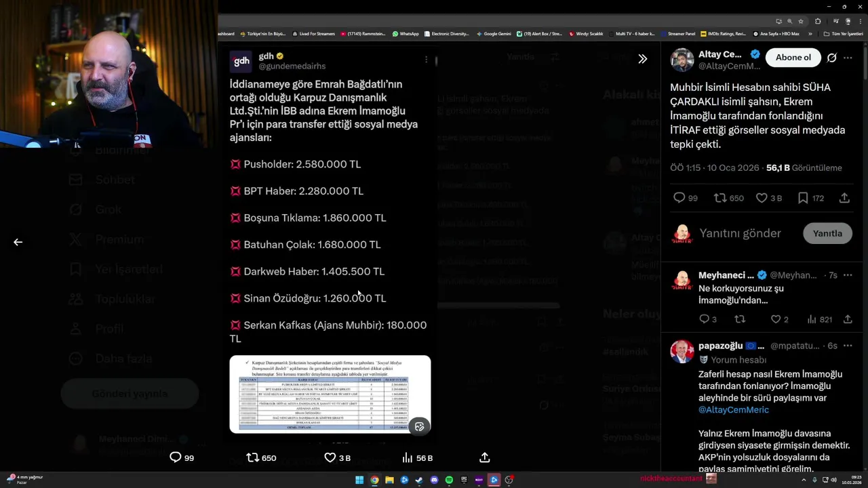Open more menu on papazoğlu reply

pos(848,346)
